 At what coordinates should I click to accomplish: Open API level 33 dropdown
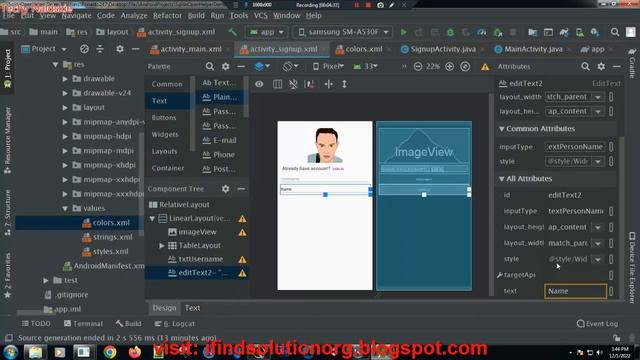[366, 66]
